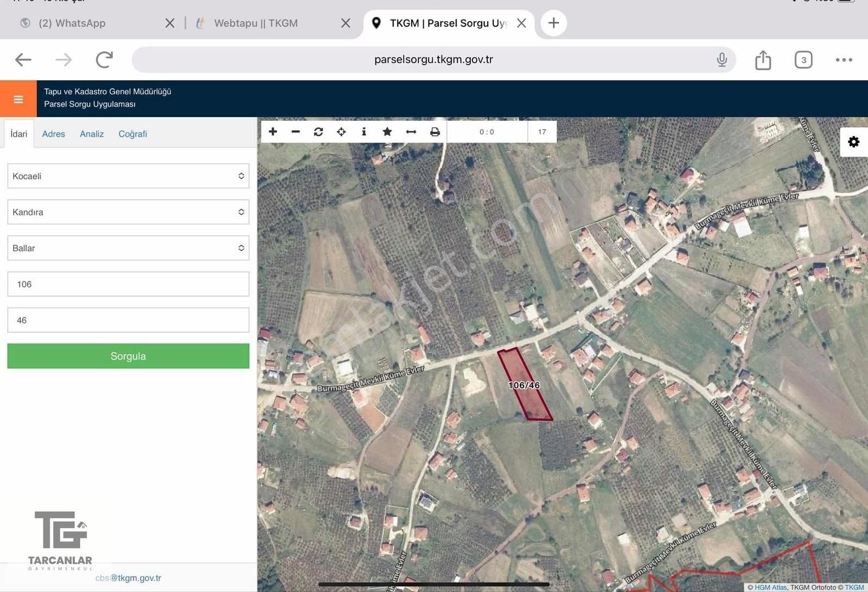This screenshot has height=592, width=868.
Task: Go back with browser back arrow
Action: click(23, 60)
